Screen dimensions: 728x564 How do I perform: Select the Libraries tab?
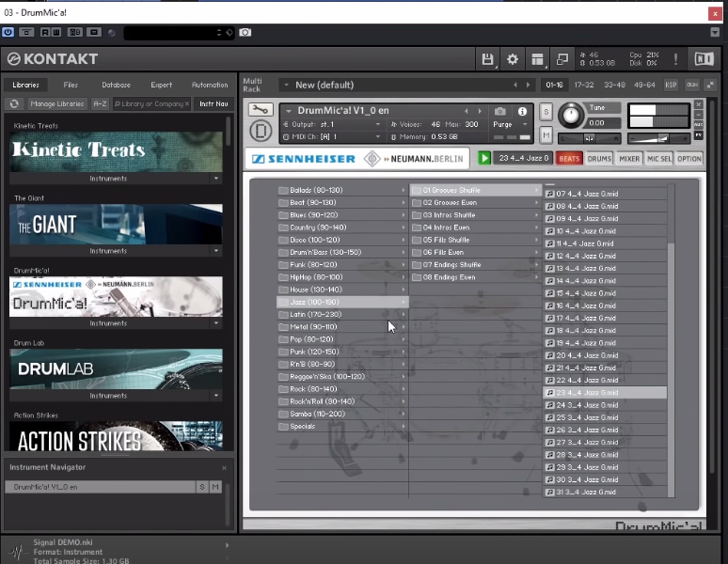(25, 85)
